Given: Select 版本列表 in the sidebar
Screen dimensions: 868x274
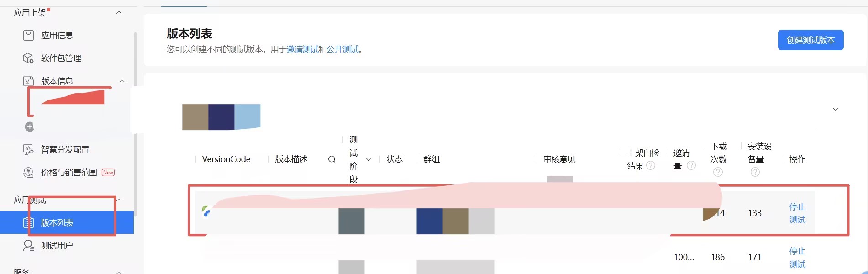Looking at the screenshot, I should pyautogui.click(x=57, y=223).
